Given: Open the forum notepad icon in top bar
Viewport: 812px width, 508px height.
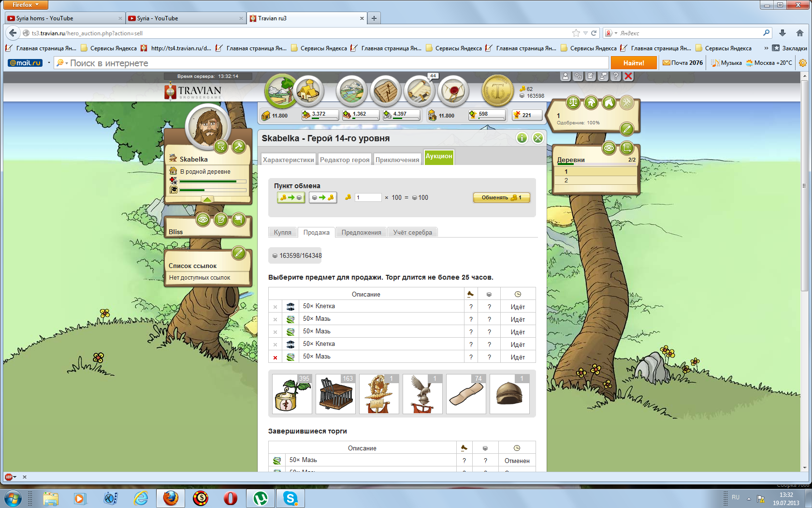Looking at the screenshot, I should (x=591, y=76).
